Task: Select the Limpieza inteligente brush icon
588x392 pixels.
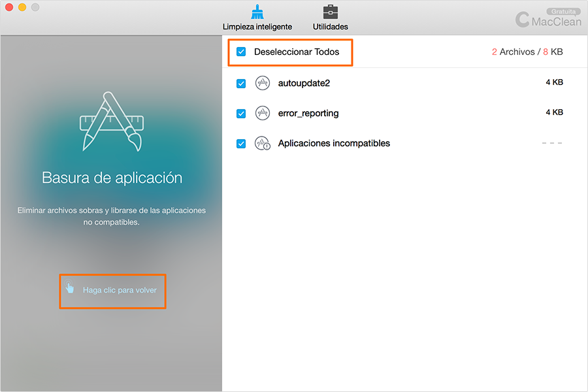Action: click(257, 11)
